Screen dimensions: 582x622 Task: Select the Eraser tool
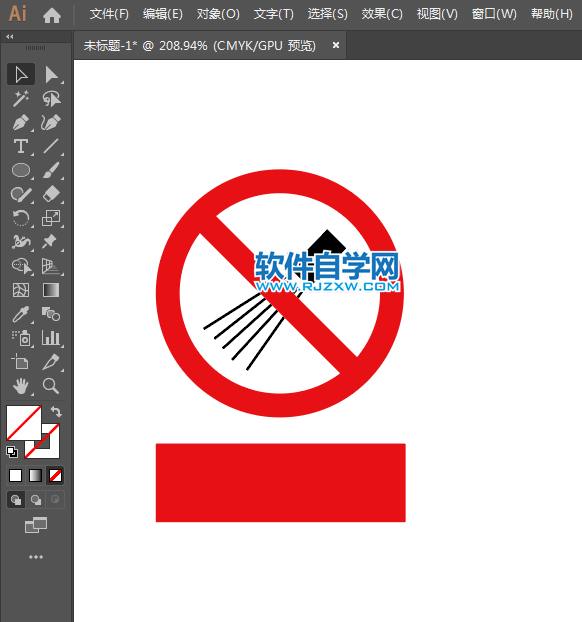pyautogui.click(x=51, y=194)
